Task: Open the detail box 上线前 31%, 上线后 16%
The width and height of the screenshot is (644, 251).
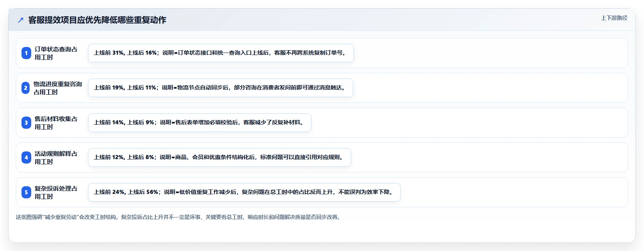Action: coord(221,53)
